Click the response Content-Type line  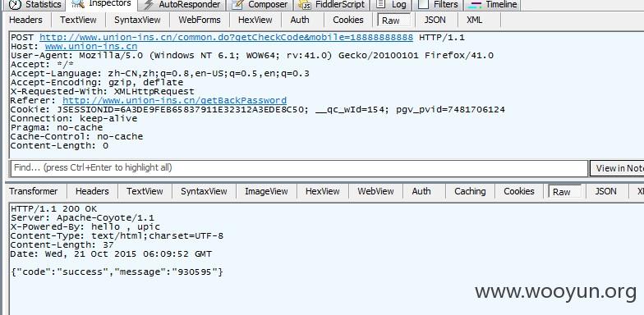pyautogui.click(x=117, y=236)
